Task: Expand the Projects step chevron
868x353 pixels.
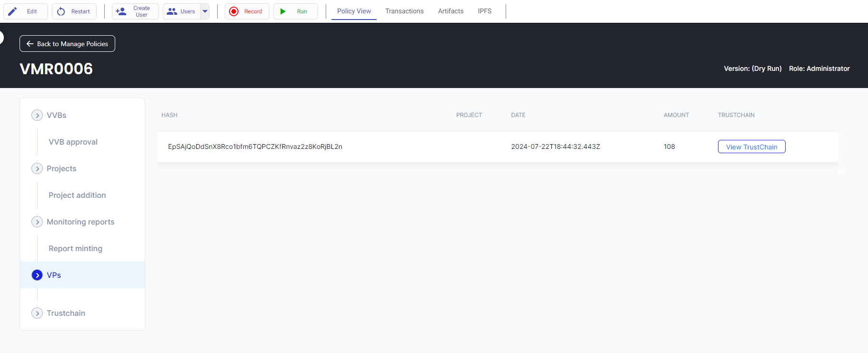Action: (x=37, y=168)
